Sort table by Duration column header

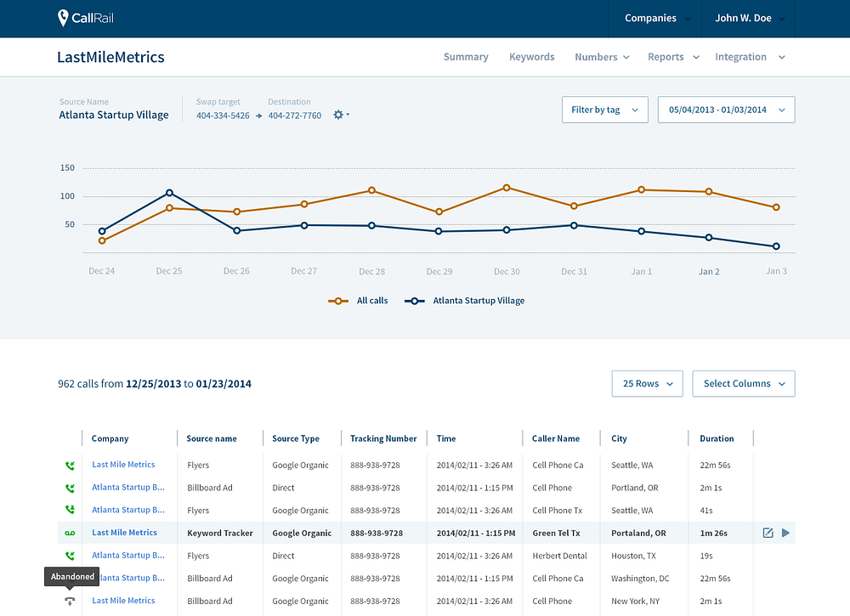[x=717, y=438]
